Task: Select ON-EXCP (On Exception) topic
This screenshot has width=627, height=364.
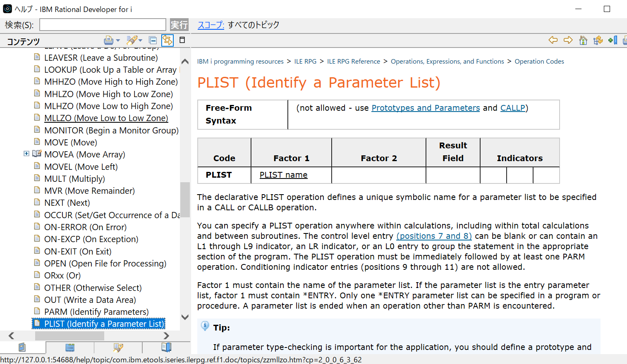Action: (91, 239)
